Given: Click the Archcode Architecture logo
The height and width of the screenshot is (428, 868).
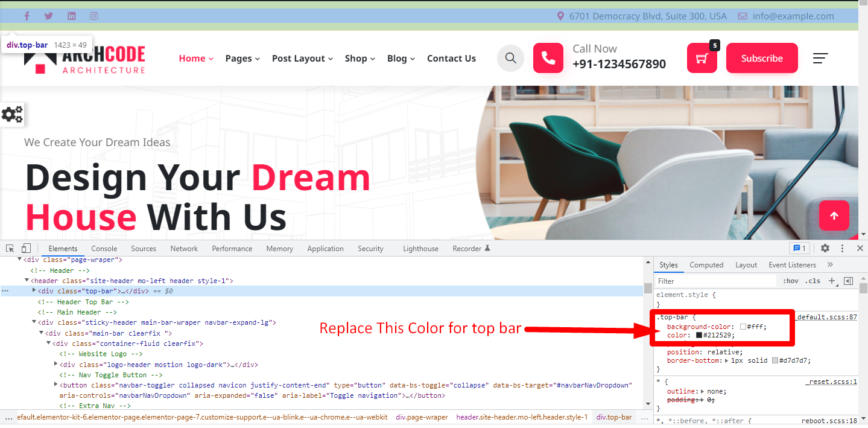Looking at the screenshot, I should click(x=84, y=59).
